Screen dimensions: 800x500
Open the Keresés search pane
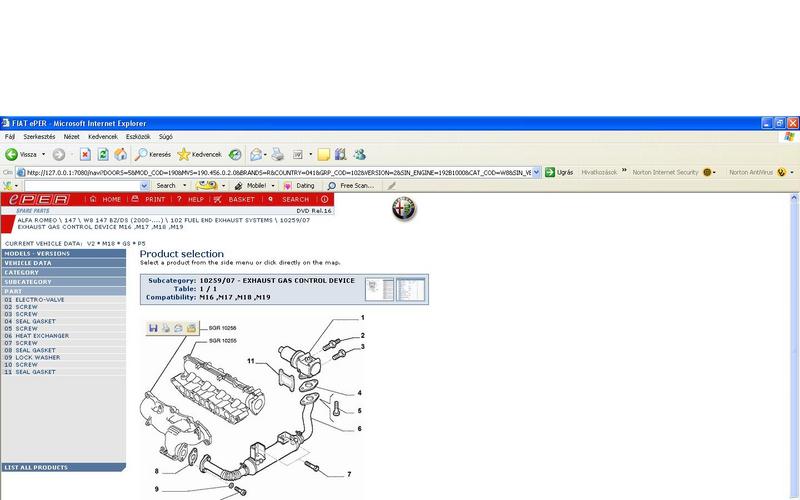point(153,154)
